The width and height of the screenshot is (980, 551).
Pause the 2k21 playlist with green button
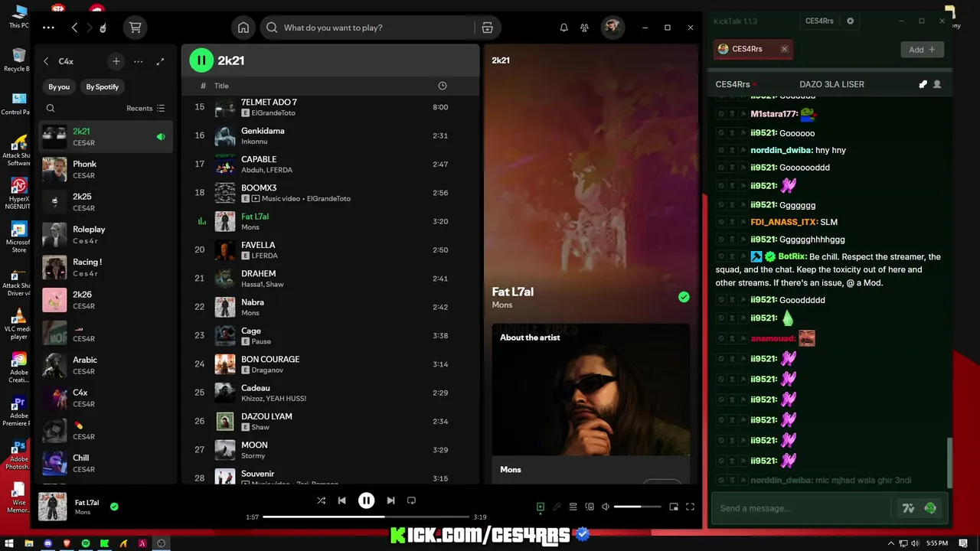tap(201, 60)
